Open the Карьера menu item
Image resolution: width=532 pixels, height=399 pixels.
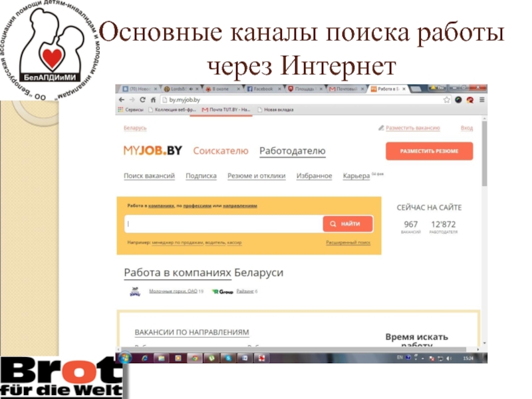point(356,176)
